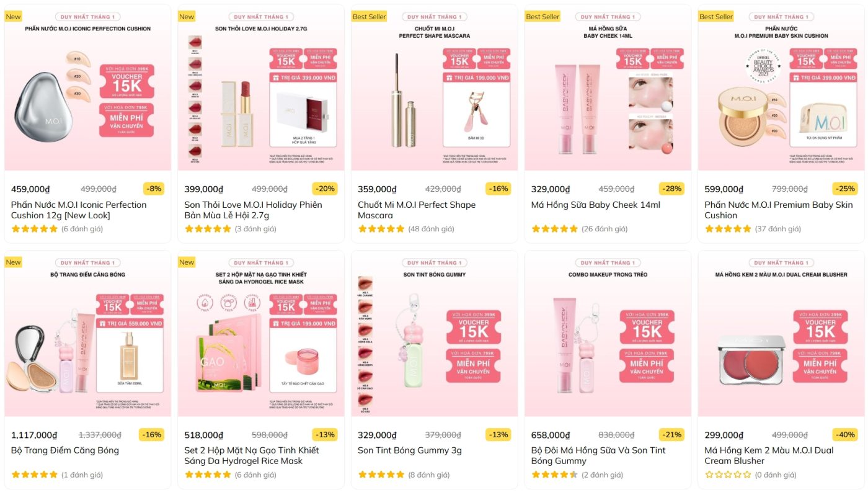868x495 pixels.
Task: Open Set 2 Hộp Mặt Nạ Gạo title
Action: [x=252, y=455]
